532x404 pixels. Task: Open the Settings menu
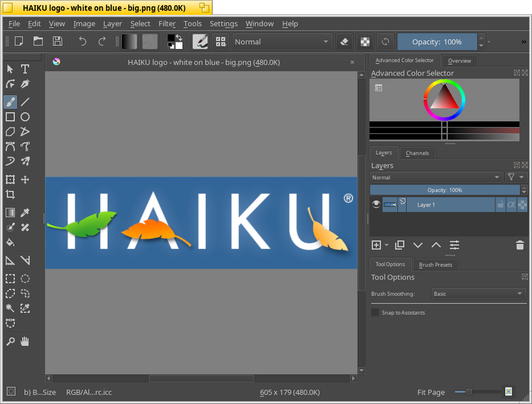[x=224, y=24]
